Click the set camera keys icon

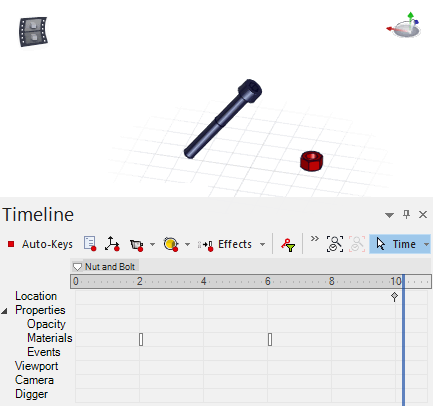(x=137, y=245)
